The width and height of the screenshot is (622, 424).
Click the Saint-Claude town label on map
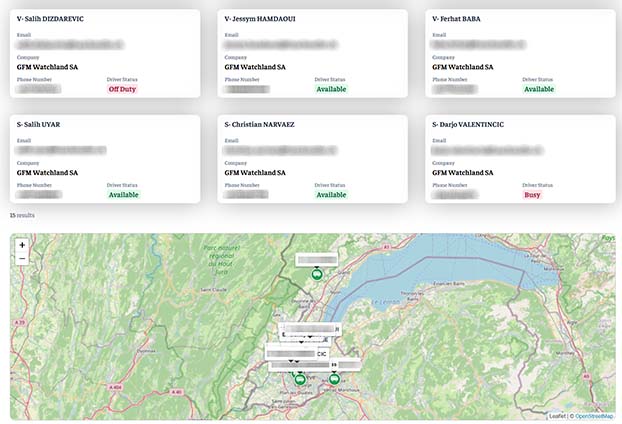(213, 290)
